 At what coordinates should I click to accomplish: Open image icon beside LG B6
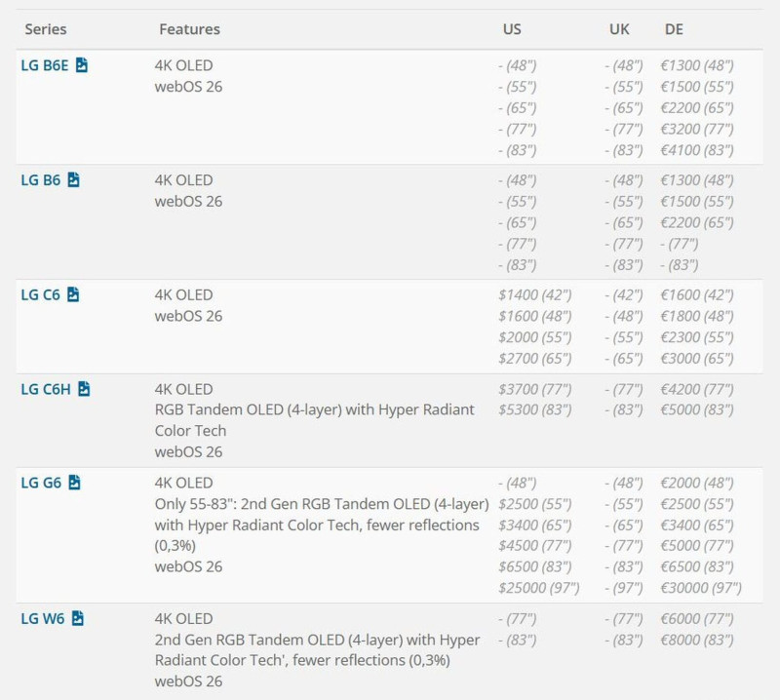74,179
